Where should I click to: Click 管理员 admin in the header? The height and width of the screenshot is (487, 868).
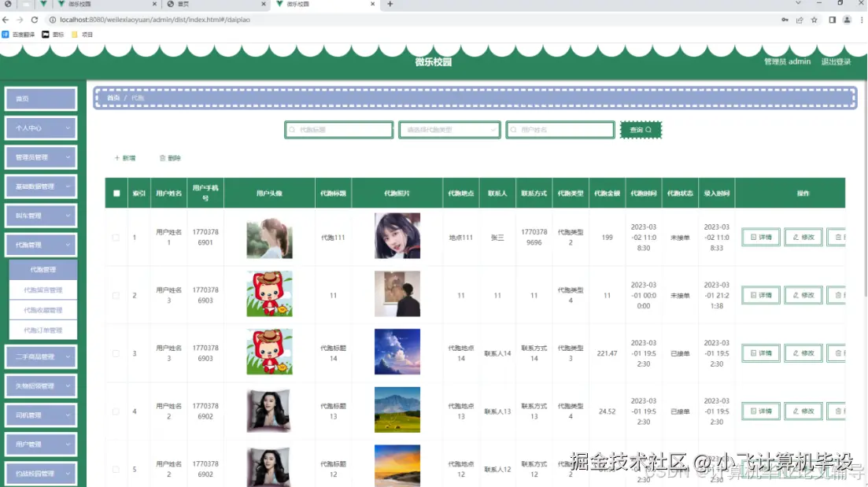[x=787, y=61]
